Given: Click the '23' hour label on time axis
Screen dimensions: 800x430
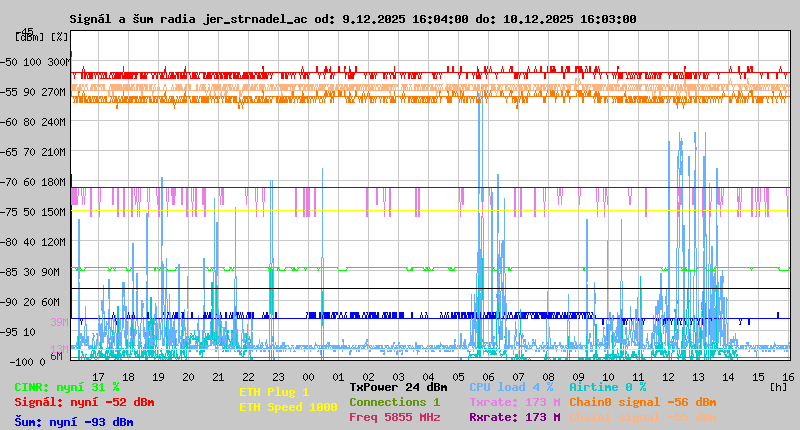Looking at the screenshot, I should [278, 377].
